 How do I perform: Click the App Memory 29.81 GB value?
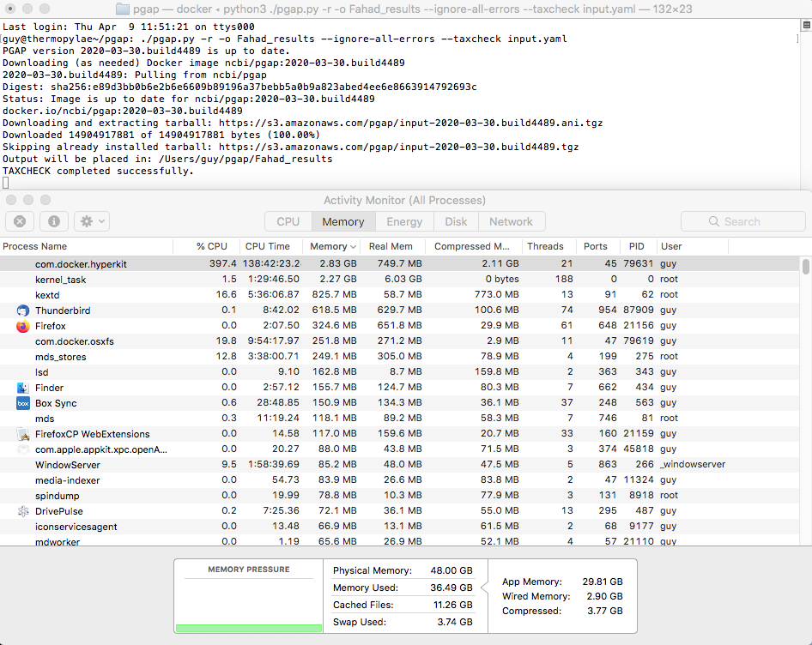pyautogui.click(x=603, y=582)
